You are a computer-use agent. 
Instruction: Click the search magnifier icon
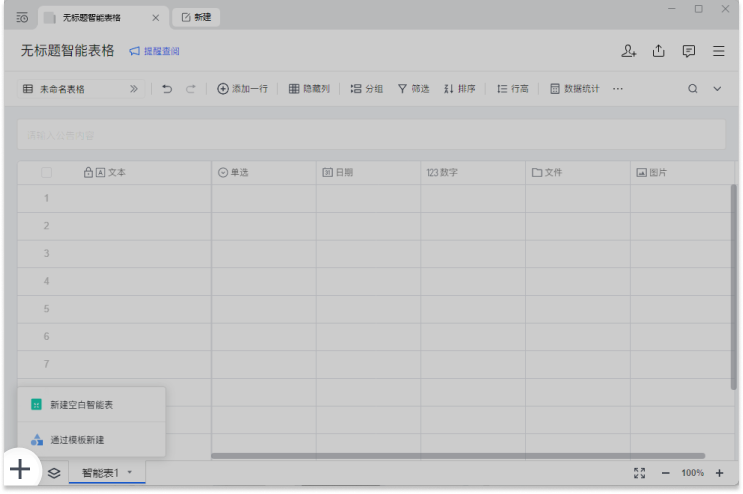click(692, 89)
